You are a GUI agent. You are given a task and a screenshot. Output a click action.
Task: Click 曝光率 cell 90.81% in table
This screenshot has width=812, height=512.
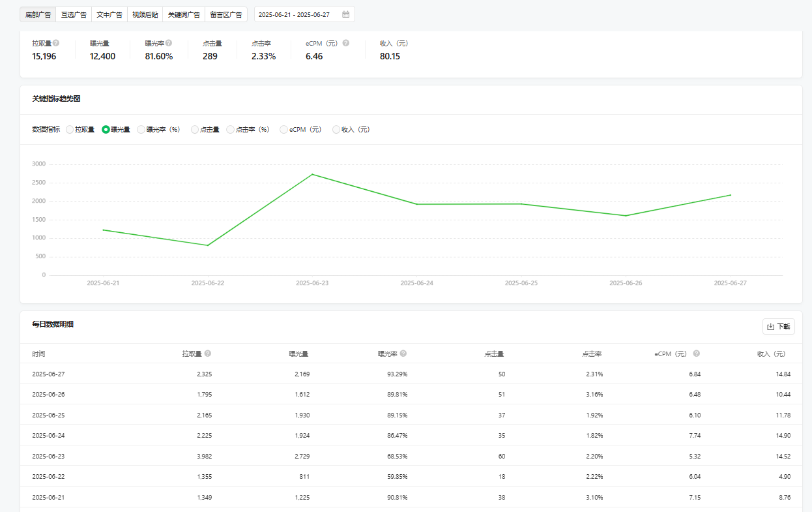(397, 498)
